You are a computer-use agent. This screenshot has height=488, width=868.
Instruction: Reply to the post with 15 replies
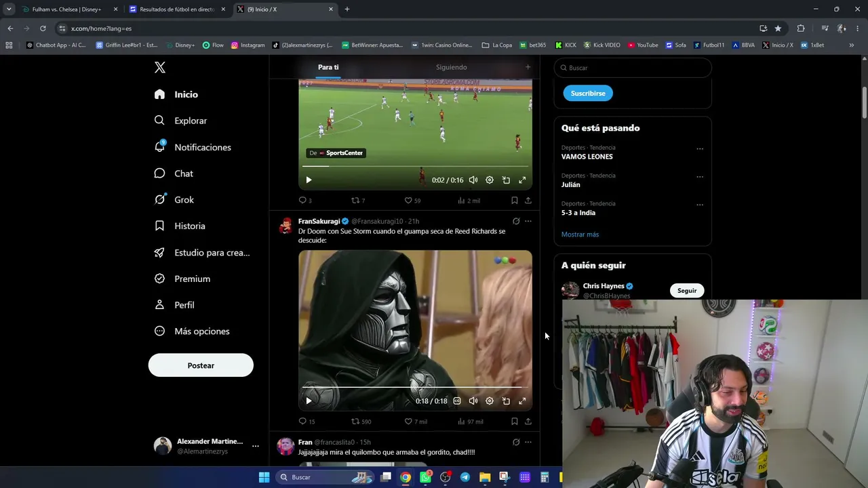(x=307, y=422)
